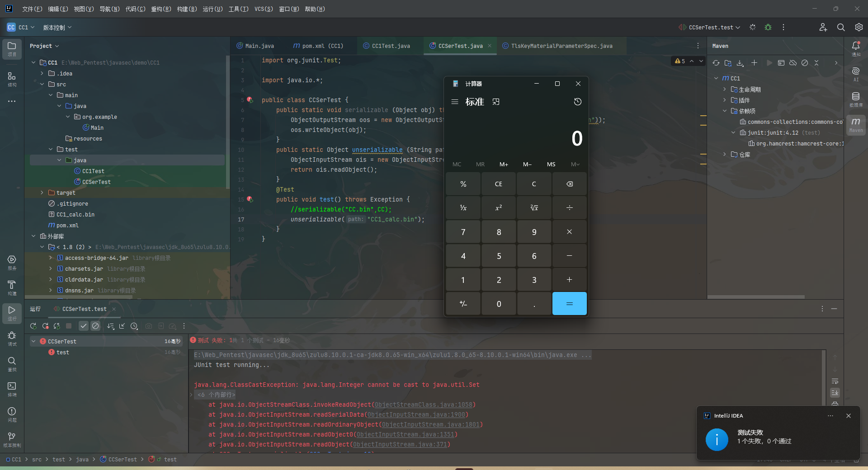The image size is (868, 470).
Task: Reload all Maven projects
Action: pyautogui.click(x=716, y=63)
